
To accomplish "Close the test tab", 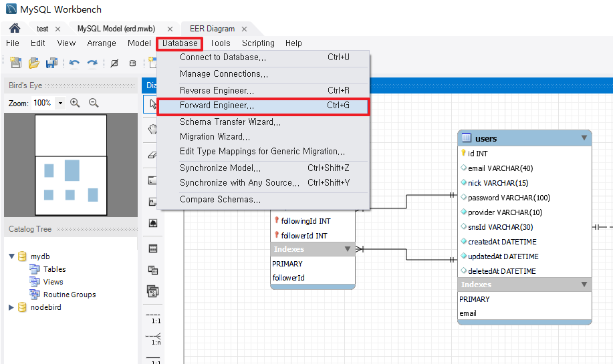I will (58, 29).
